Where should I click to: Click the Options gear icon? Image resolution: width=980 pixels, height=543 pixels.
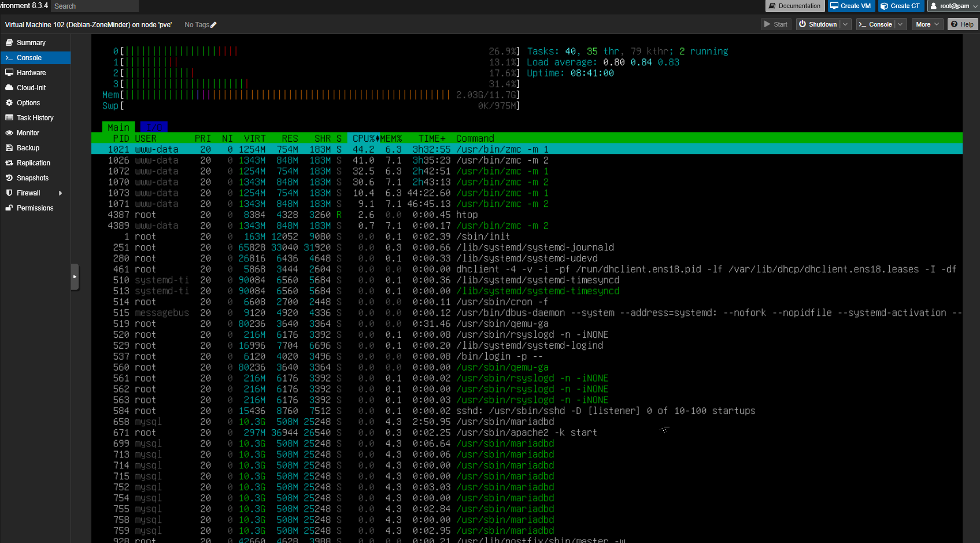click(9, 103)
